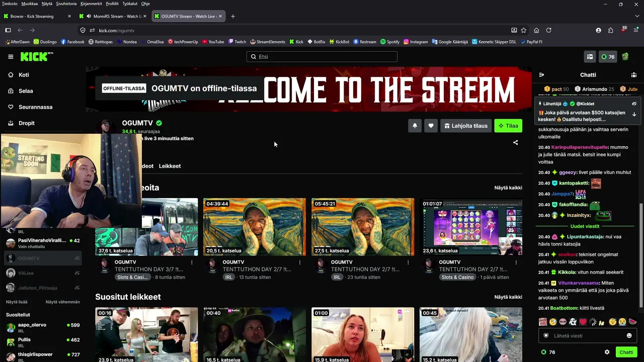Click IRL category tag on 13 tuntia video
Viewport: 644px width, 362px height.
point(229,277)
